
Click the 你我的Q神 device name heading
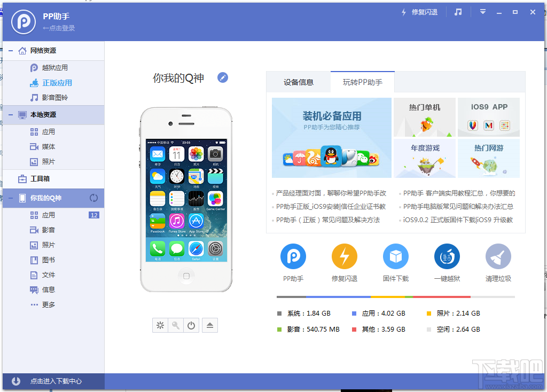178,78
